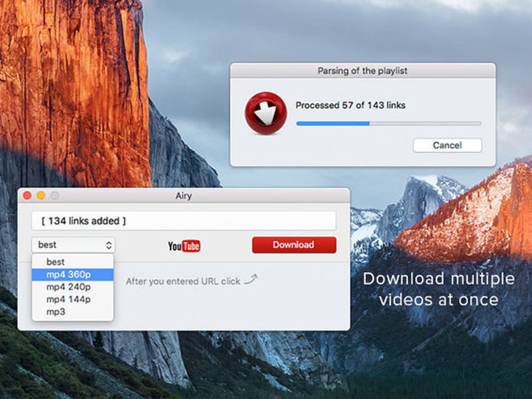Image resolution: width=532 pixels, height=399 pixels.
Task: Choose mp4 360p from the format list
Action: click(73, 274)
